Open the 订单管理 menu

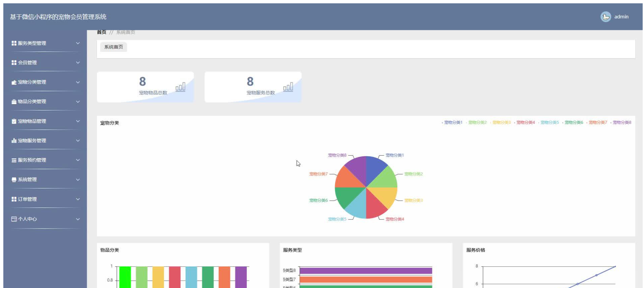(x=46, y=199)
